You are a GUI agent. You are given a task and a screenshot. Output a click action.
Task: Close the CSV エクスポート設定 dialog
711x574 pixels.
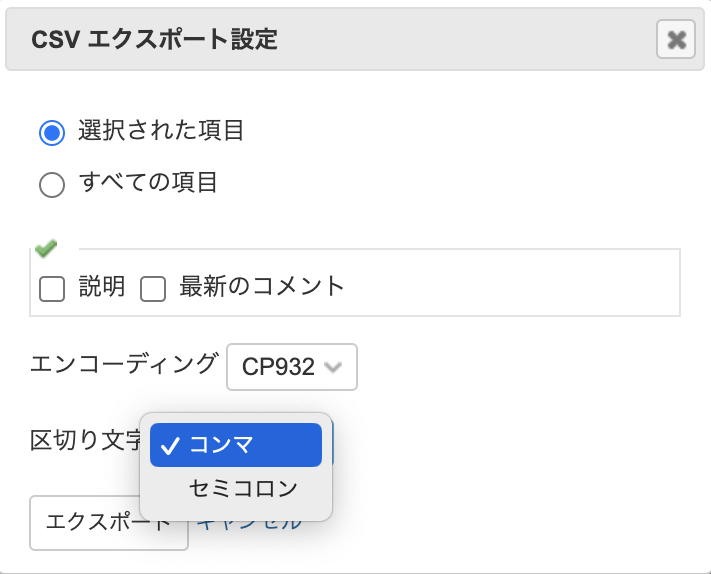(x=676, y=40)
